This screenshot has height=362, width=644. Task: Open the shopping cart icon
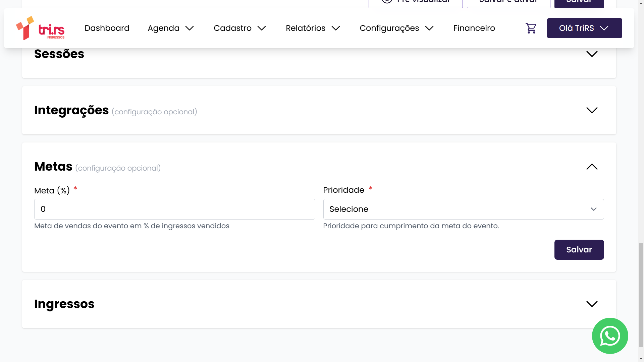coord(531,28)
